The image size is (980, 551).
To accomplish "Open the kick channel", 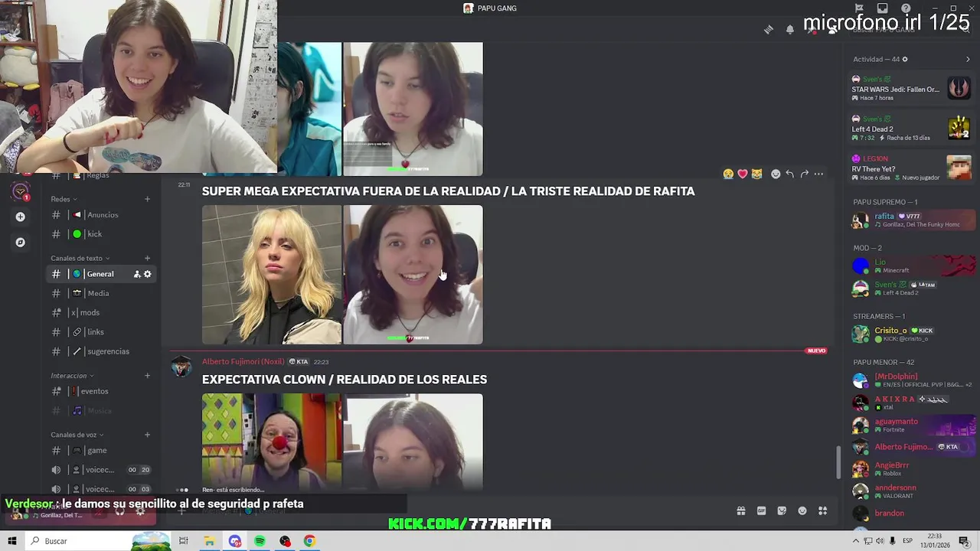I will (x=103, y=234).
